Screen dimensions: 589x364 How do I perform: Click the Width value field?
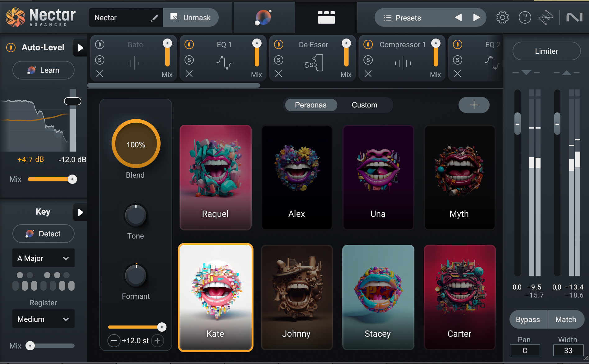pyautogui.click(x=568, y=350)
